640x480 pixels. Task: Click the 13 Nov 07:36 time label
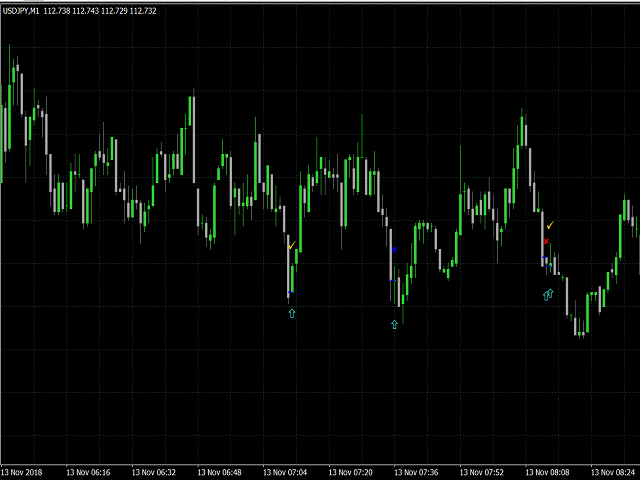click(415, 472)
